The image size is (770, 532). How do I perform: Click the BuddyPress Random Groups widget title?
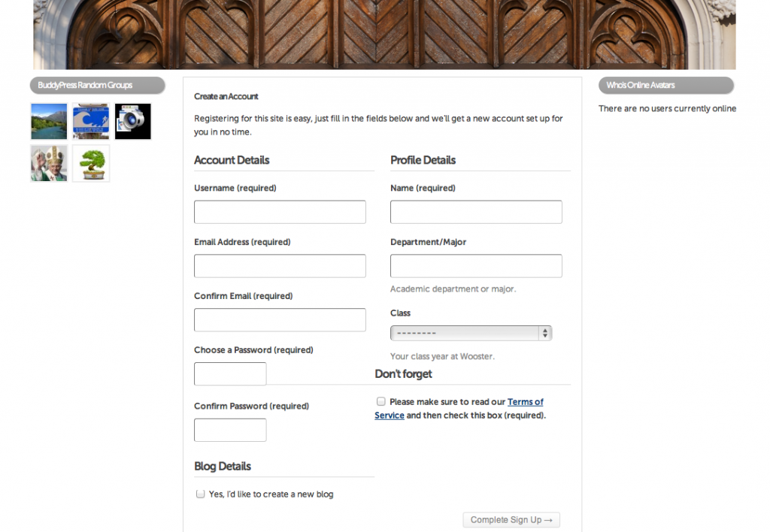click(86, 86)
